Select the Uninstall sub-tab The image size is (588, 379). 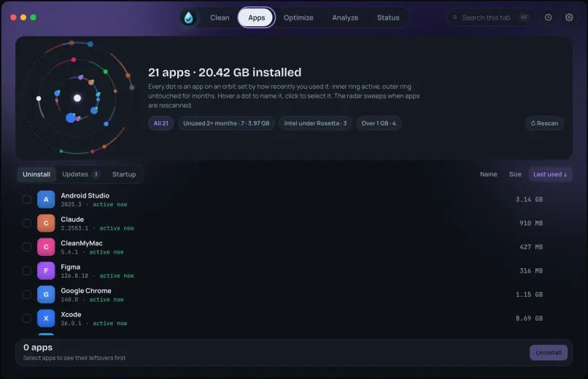click(x=36, y=174)
